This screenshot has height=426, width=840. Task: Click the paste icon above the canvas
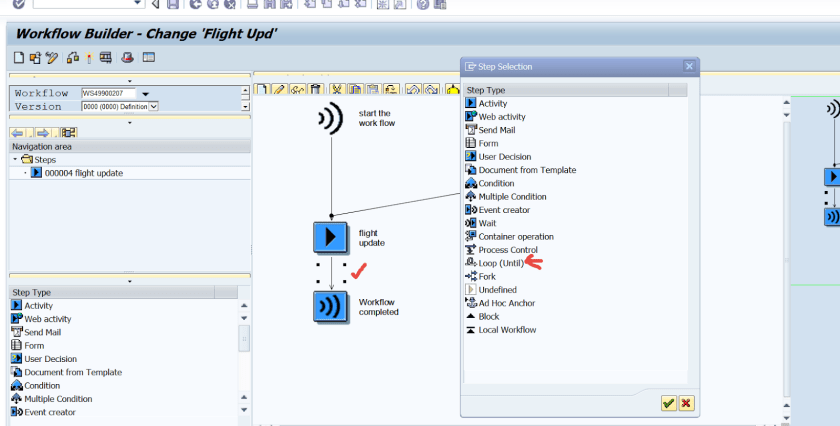point(373,89)
